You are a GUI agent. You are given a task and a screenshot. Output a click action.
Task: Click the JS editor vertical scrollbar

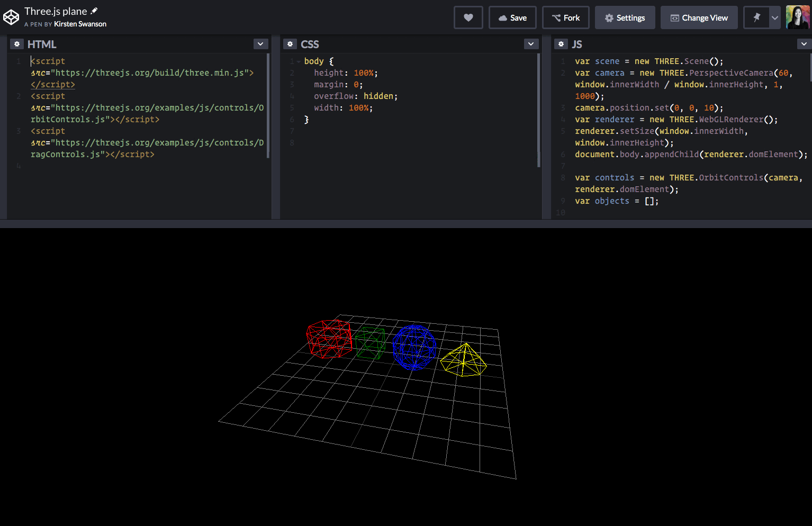pos(810,67)
